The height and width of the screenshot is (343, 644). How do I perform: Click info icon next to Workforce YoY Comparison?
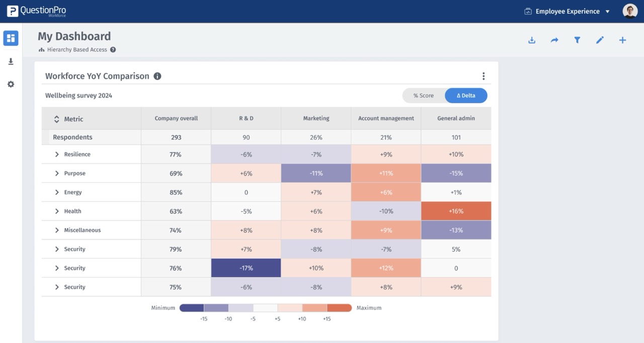click(157, 76)
